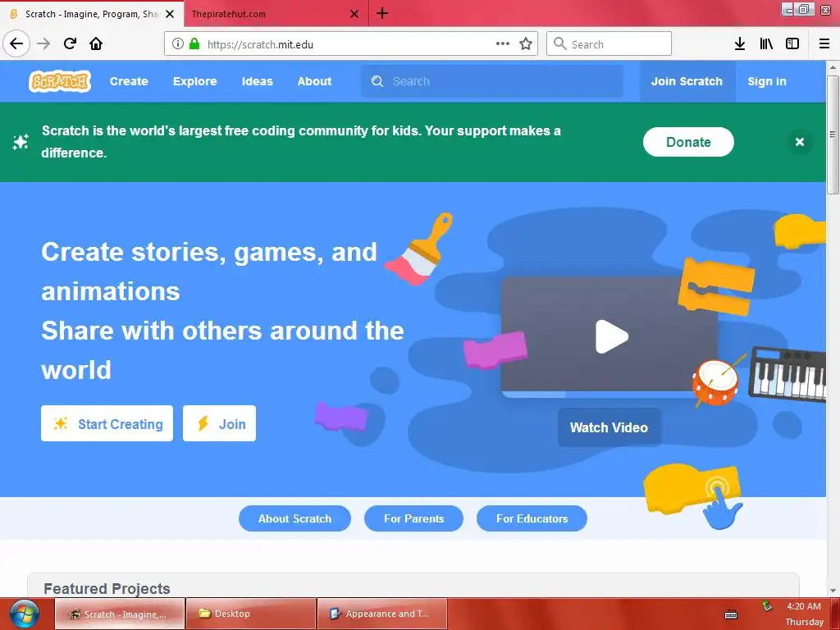Click the scrollbar down arrow

[833, 591]
